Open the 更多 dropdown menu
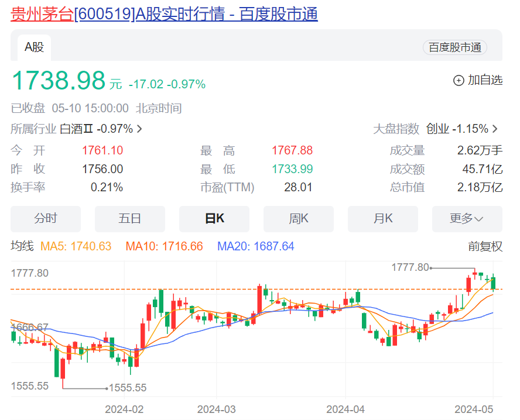The image size is (520, 420). tap(467, 219)
